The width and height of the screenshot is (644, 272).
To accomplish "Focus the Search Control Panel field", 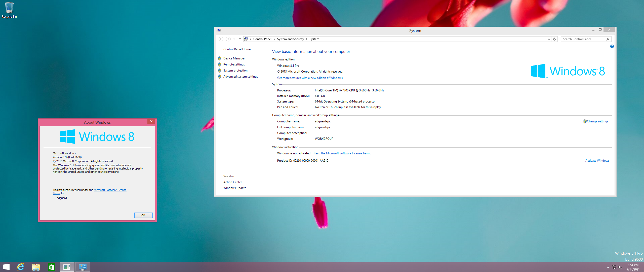I will (x=583, y=39).
